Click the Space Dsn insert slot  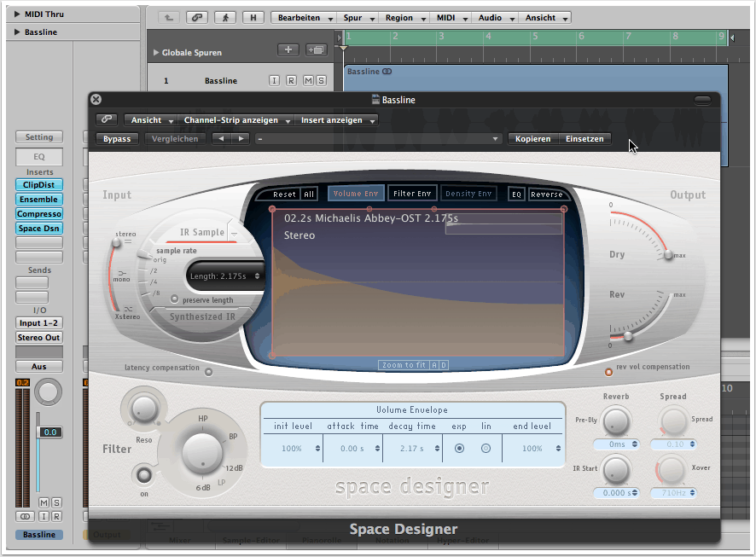tap(38, 228)
